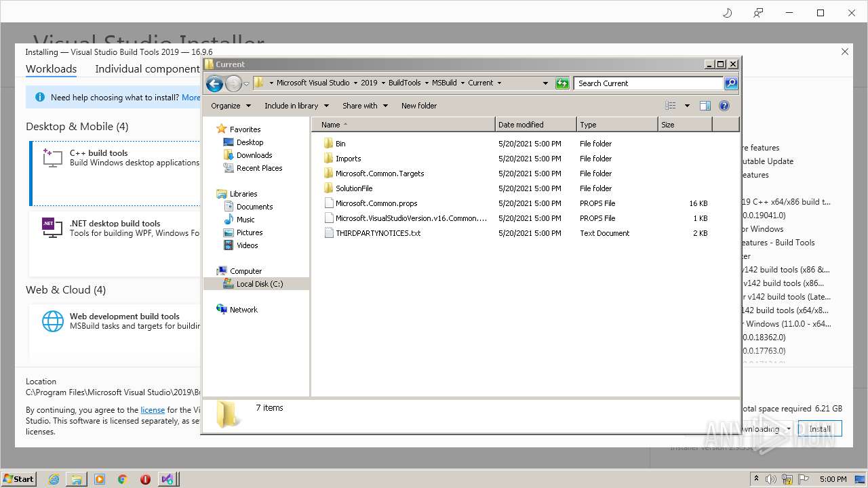Select the Web development build tools workload
The width and height of the screenshot is (868, 488).
[115, 332]
